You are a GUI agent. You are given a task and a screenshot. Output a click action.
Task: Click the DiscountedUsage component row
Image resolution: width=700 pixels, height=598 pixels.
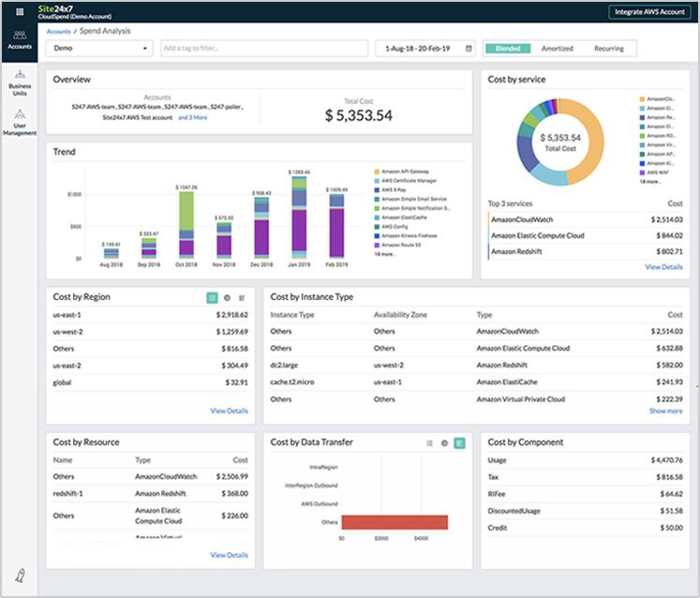pyautogui.click(x=586, y=511)
